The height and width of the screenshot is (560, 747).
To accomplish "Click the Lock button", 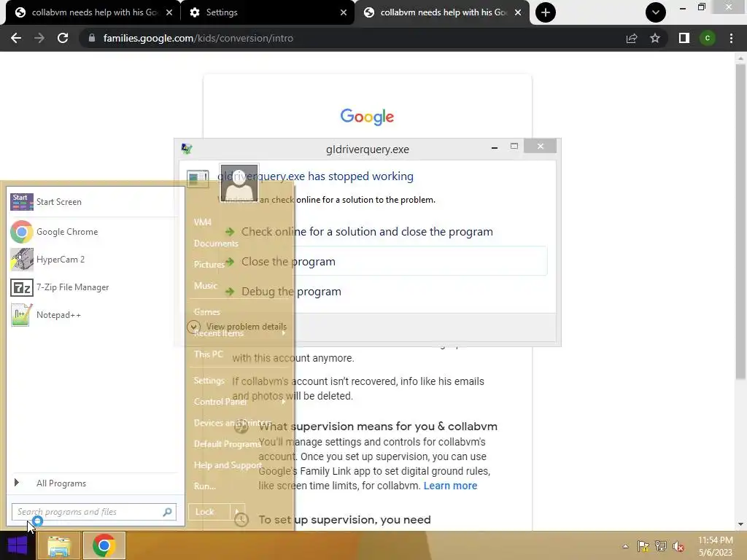I will 209,512.
